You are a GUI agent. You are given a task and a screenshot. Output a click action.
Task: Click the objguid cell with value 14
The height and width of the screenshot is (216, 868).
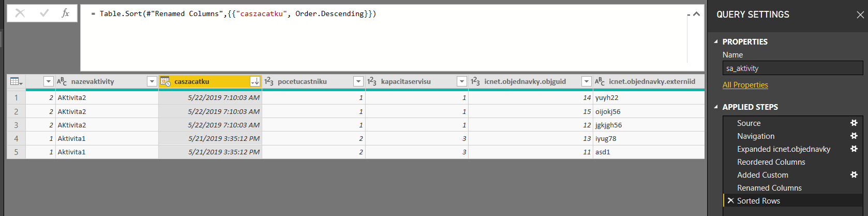coord(531,97)
